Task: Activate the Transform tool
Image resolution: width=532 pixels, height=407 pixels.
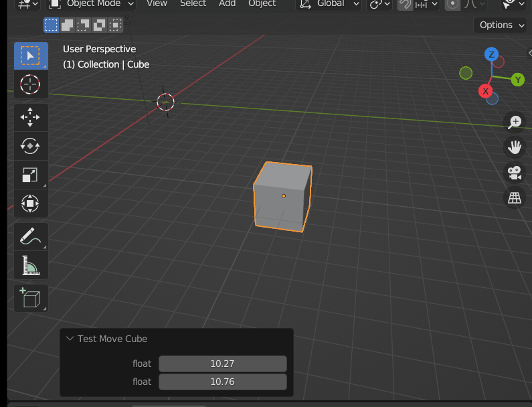Action: pyautogui.click(x=31, y=203)
